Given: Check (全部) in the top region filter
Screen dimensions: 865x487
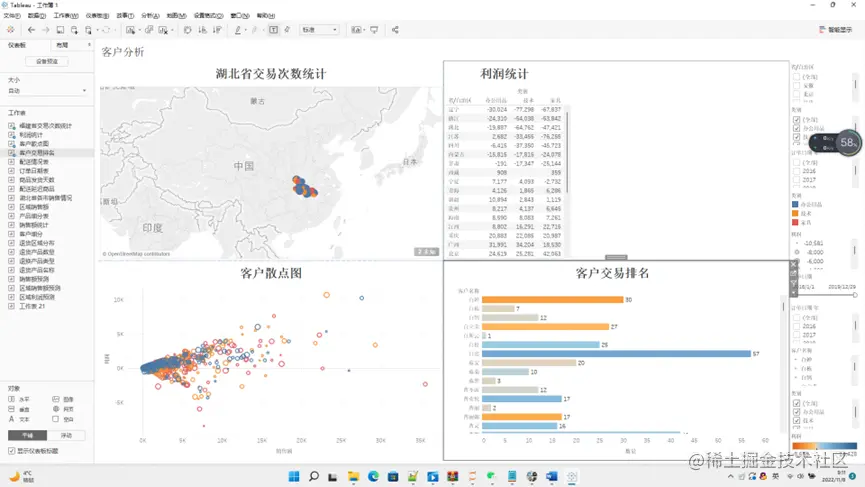Looking at the screenshot, I should pos(797,77).
